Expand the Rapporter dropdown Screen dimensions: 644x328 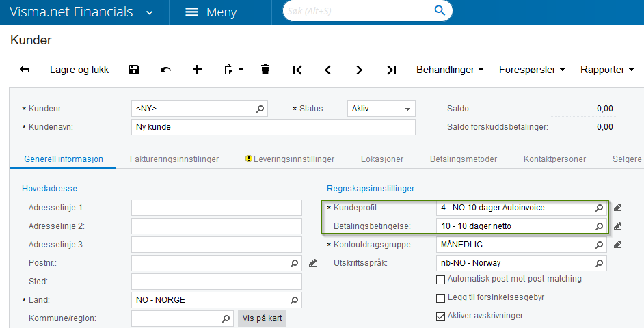pyautogui.click(x=607, y=70)
